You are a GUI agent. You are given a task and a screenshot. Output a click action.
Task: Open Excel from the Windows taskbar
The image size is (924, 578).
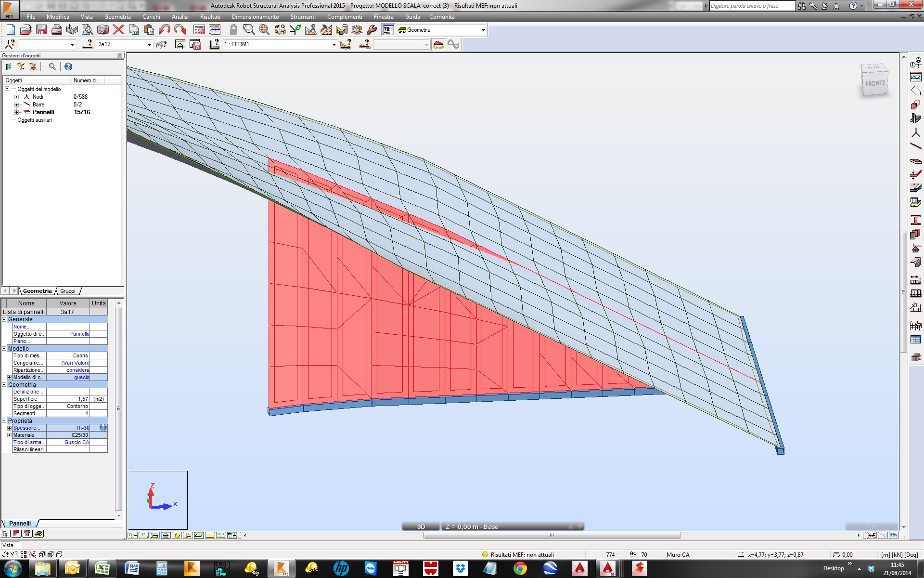pos(102,568)
